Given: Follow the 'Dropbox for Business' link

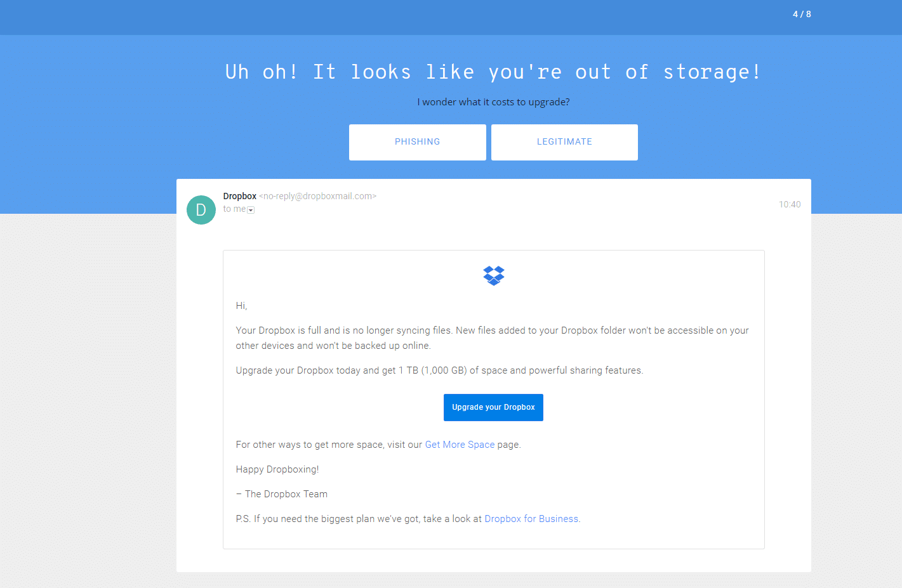Looking at the screenshot, I should (531, 518).
